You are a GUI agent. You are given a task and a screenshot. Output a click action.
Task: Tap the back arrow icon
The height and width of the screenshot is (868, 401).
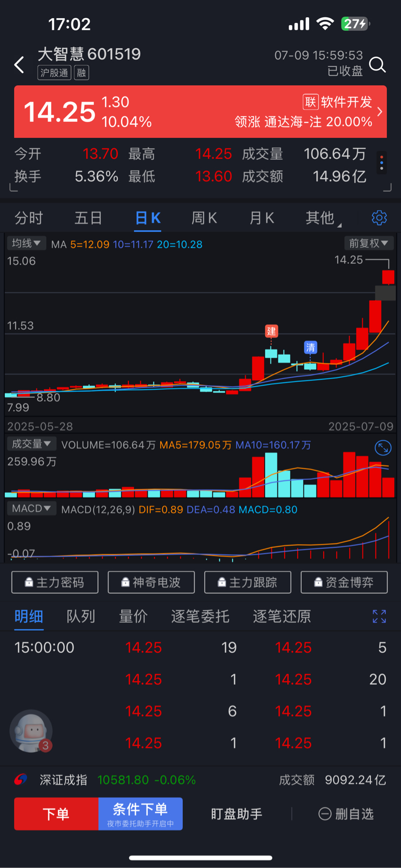tap(19, 65)
